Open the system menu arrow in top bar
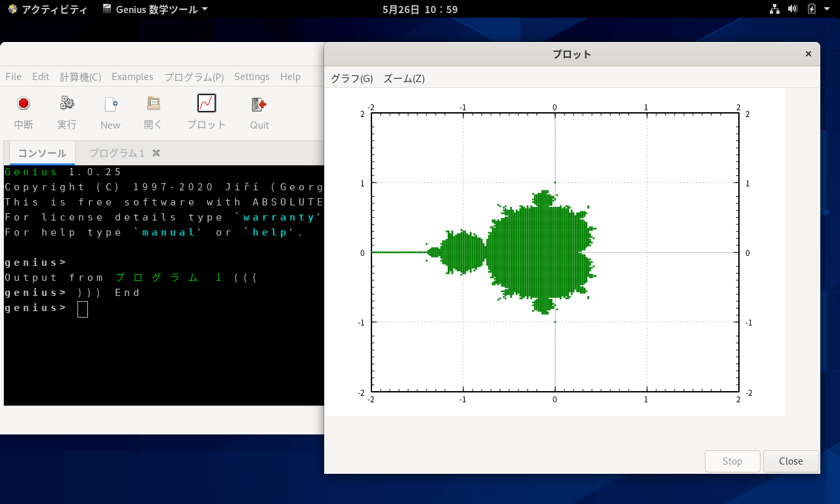840x504 pixels. tap(827, 9)
